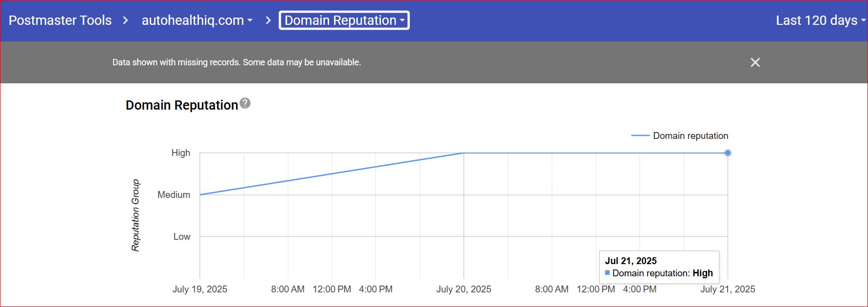Viewport: 868px width, 307px height.
Task: Click the Reputation Group axis title
Action: tap(136, 215)
